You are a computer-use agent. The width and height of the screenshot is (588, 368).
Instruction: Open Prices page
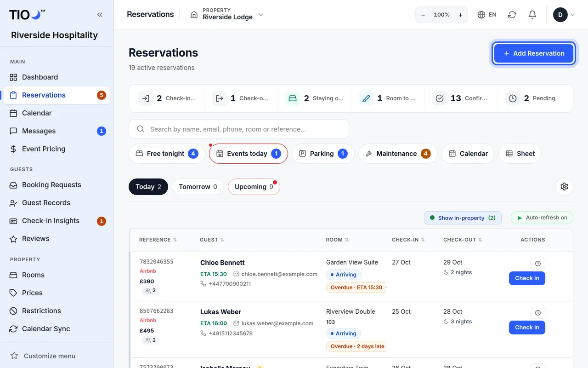pos(57,293)
